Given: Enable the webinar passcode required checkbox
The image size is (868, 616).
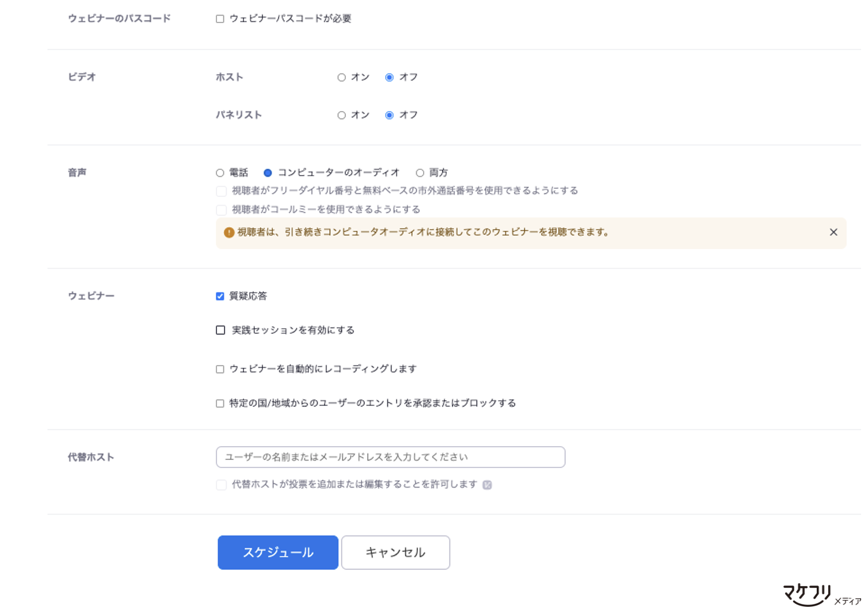Looking at the screenshot, I should (220, 19).
